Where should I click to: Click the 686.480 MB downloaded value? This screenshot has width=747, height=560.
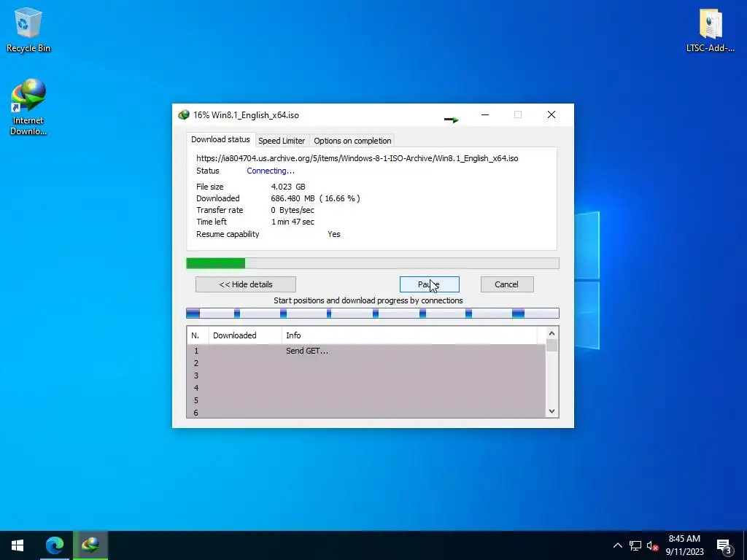point(315,198)
